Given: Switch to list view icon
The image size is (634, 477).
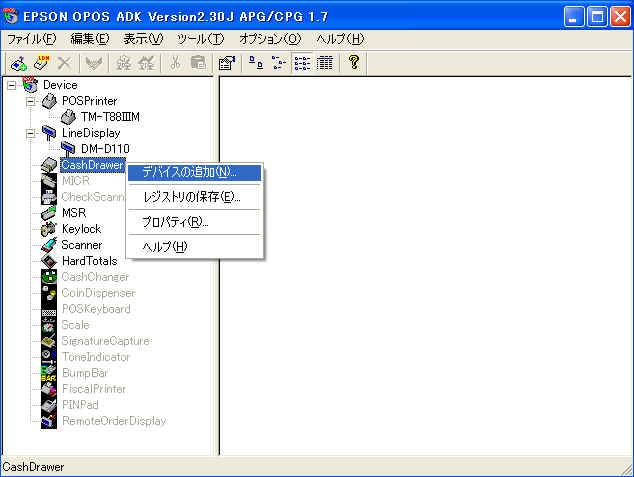Looking at the screenshot, I should click(x=302, y=63).
